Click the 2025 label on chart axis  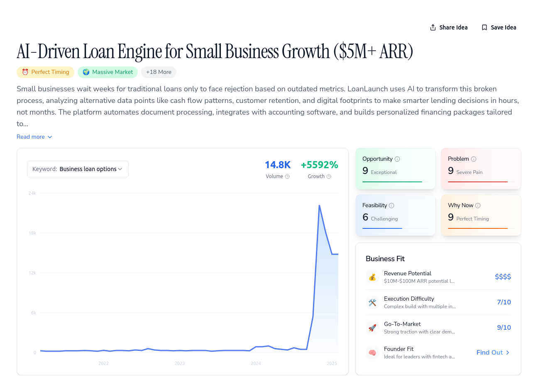[x=332, y=363]
